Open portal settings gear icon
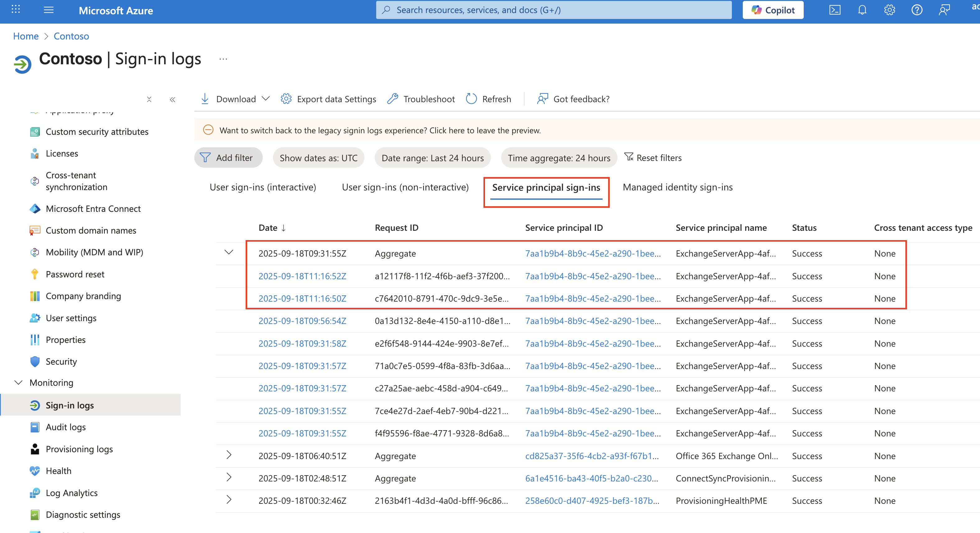 click(x=890, y=10)
